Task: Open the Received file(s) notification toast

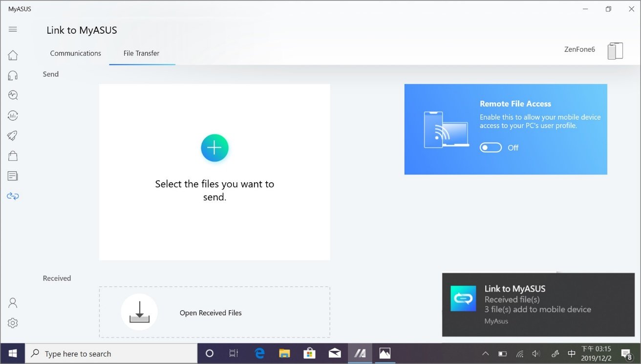Action: click(538, 305)
